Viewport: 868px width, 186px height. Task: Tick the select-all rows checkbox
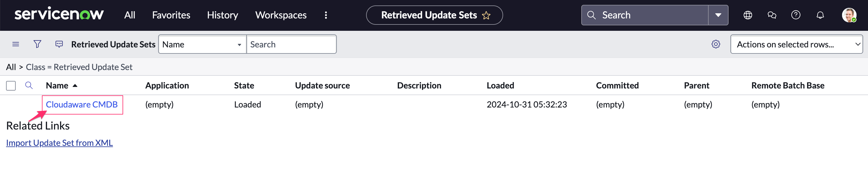[11, 86]
